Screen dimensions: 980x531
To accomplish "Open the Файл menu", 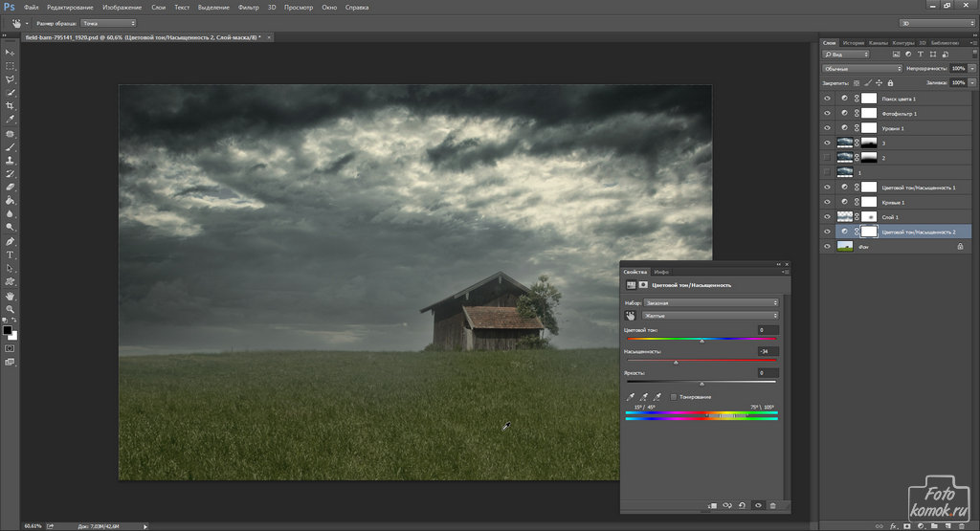I will click(x=32, y=8).
